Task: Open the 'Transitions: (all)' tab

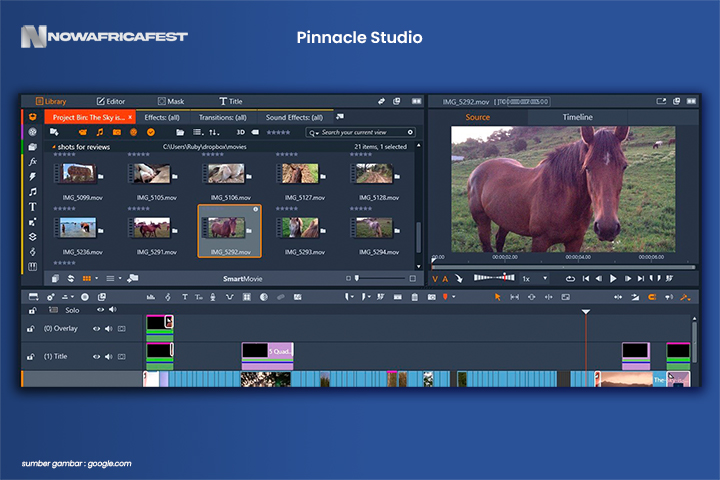Action: 223,118
